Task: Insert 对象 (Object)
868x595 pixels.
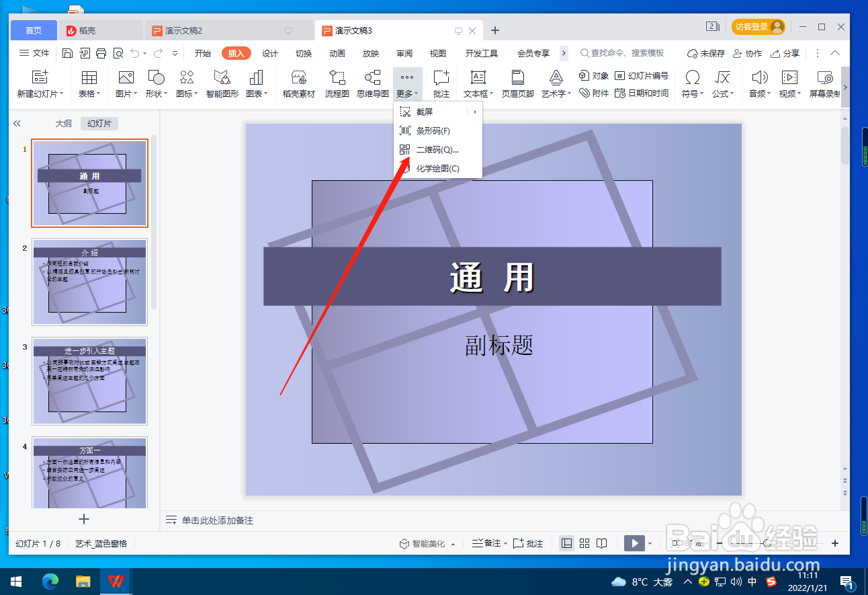Action: coord(594,76)
